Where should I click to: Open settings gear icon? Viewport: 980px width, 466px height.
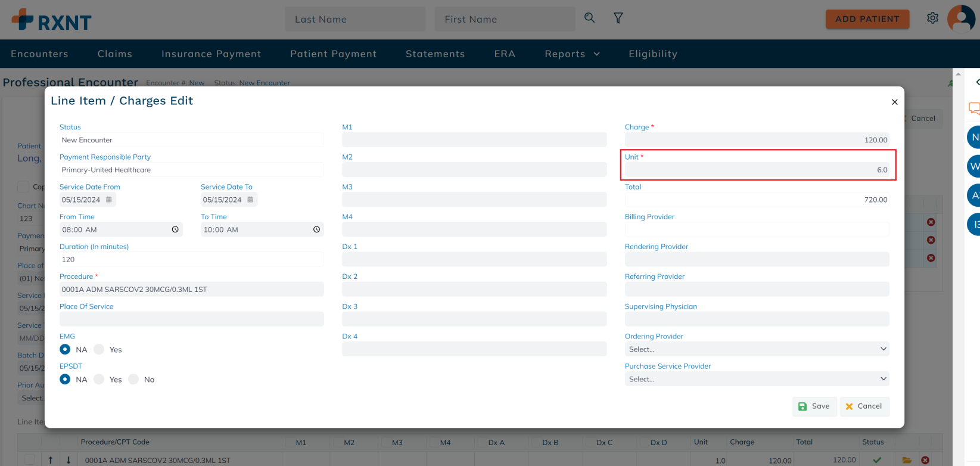[x=932, y=18]
